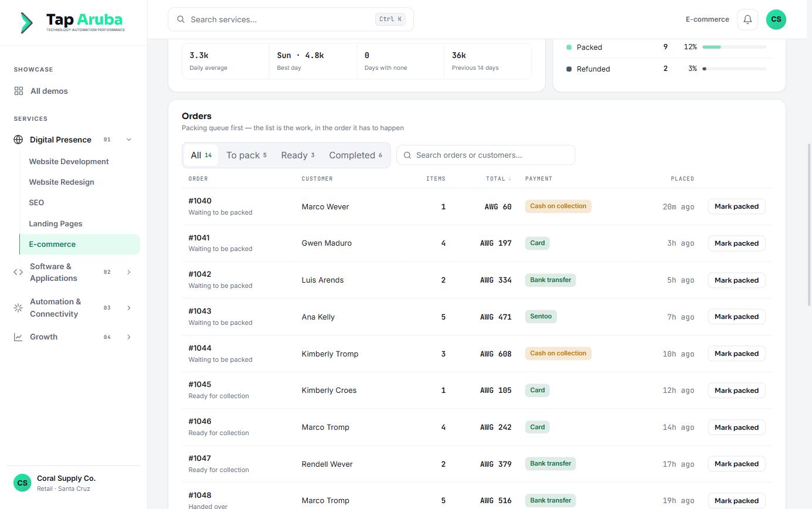Click the Search orders or customers field
The image size is (812, 509).
point(486,155)
